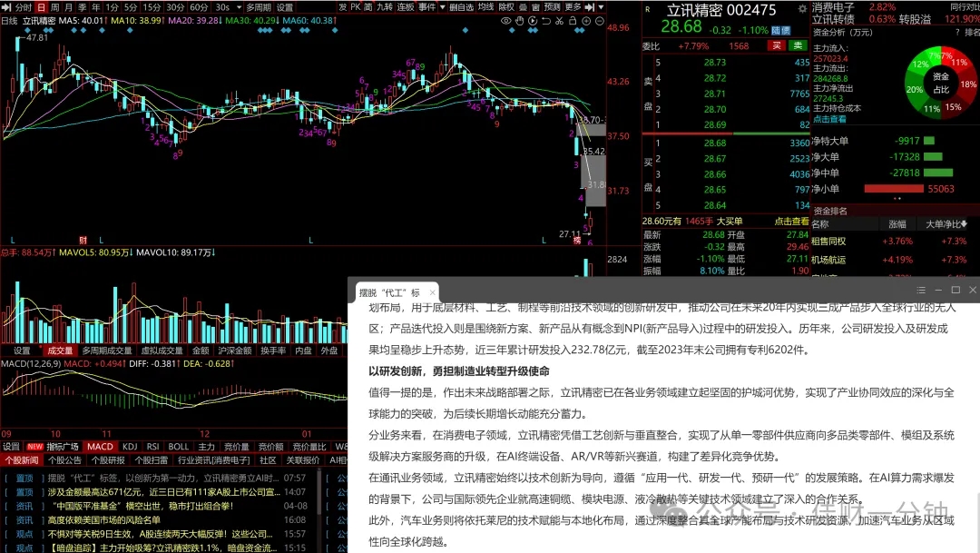The height and width of the screenshot is (553, 980).
Task: Click the 发 toolbar icon
Action: [x=342, y=7]
